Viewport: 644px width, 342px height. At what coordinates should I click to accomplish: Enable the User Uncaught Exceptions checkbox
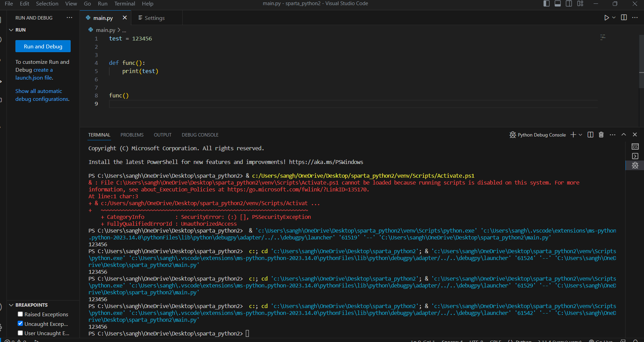[20, 333]
